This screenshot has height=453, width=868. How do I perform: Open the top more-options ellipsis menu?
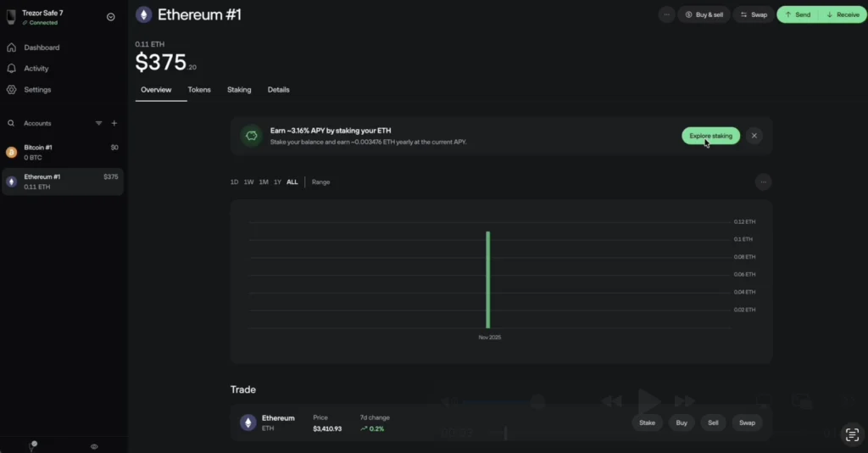pyautogui.click(x=666, y=14)
